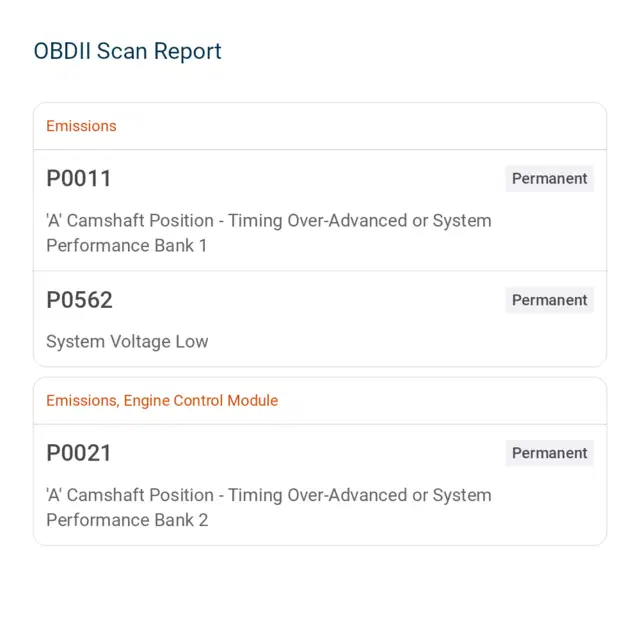Click 'Timing Over-Advanced' text under P0021
The width and height of the screenshot is (640, 640).
click(x=318, y=496)
